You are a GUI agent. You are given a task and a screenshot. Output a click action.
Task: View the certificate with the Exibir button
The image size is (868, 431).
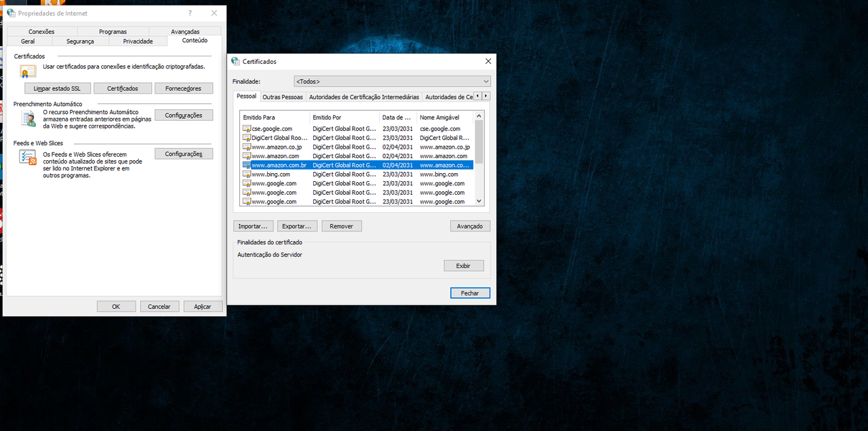[x=464, y=265]
